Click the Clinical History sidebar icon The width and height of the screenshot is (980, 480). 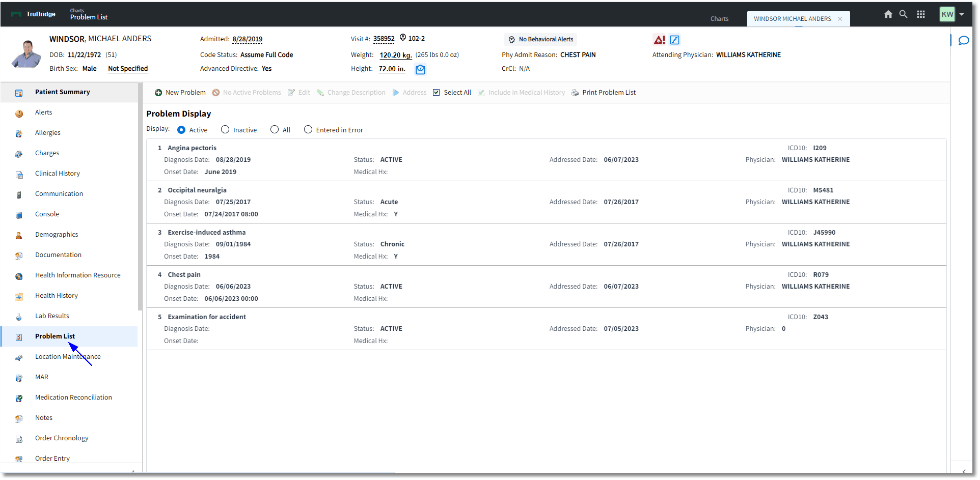(x=19, y=175)
